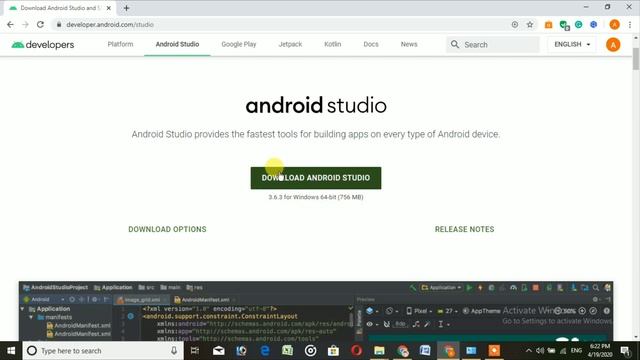Go back with the browser back arrow
Screen dimensions: 640x360
pos(10,24)
